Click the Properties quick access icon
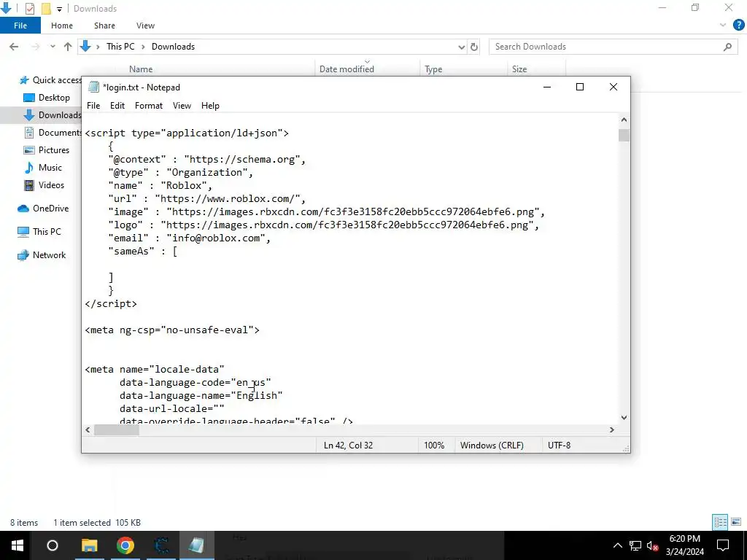The image size is (747, 560). point(29,9)
